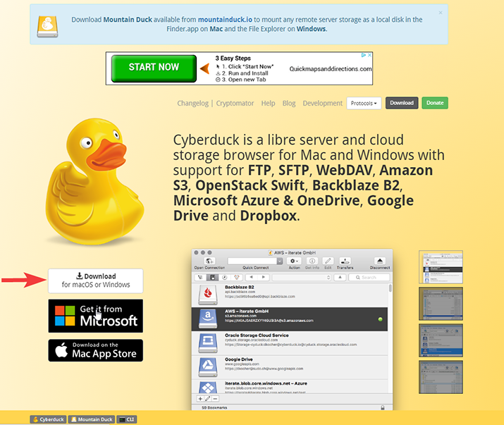Viewport: 504px width, 425px height.
Task: Select the Backblaze B2 drive icon
Action: click(x=208, y=295)
